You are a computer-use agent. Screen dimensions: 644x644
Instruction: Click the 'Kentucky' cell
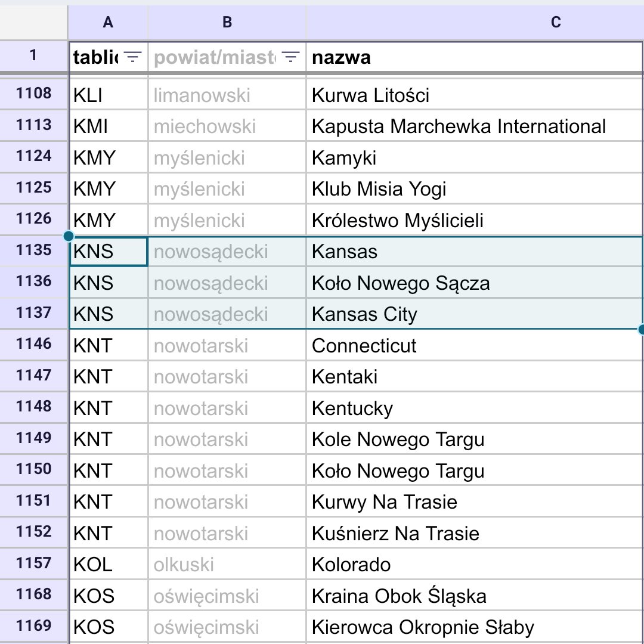click(475, 408)
